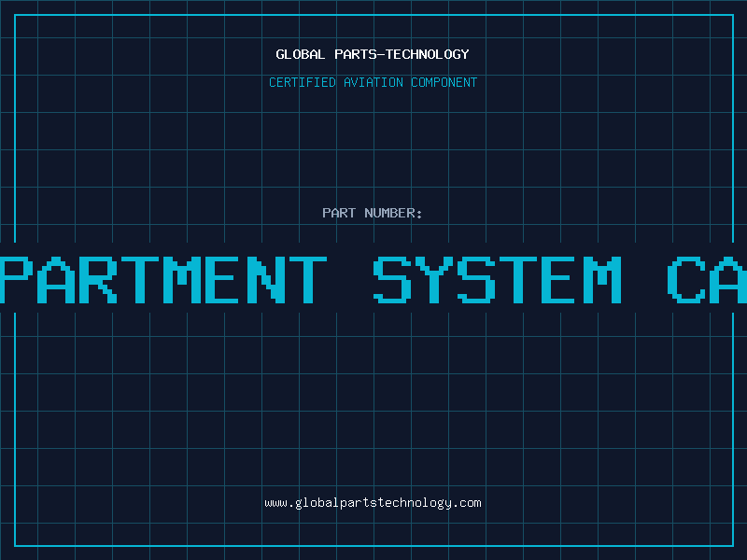The height and width of the screenshot is (560, 747).
Task: Click the PART NUMBER: label
Action: tap(372, 213)
